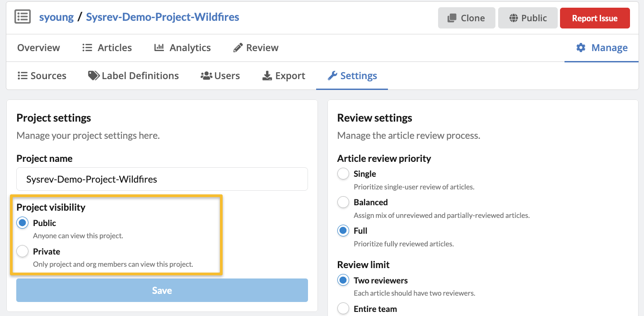Image resolution: width=644 pixels, height=316 pixels.
Task: Open the syoung owner profile link
Action: pos(56,17)
